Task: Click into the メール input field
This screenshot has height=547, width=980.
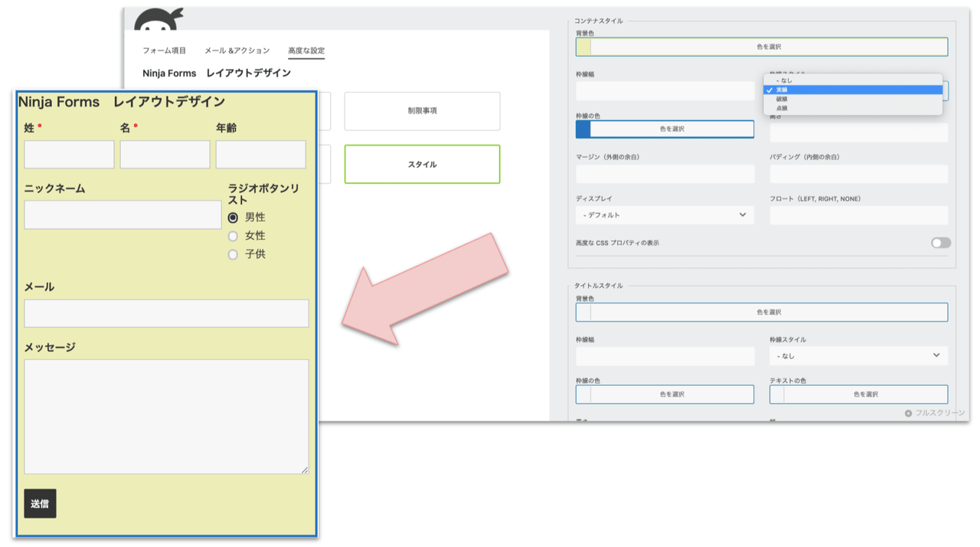Action: click(x=166, y=313)
